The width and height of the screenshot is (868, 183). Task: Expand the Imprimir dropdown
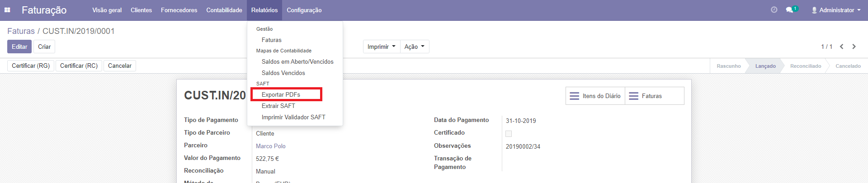[381, 47]
